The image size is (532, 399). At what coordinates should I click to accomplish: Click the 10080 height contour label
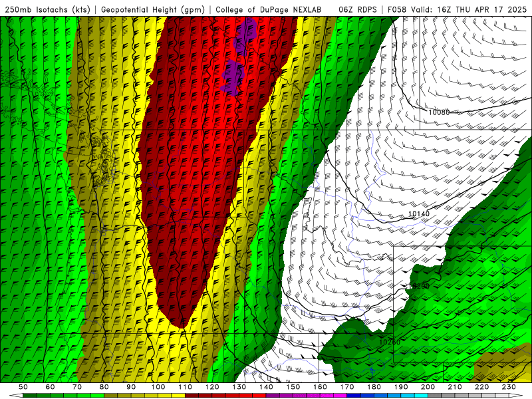439,112
